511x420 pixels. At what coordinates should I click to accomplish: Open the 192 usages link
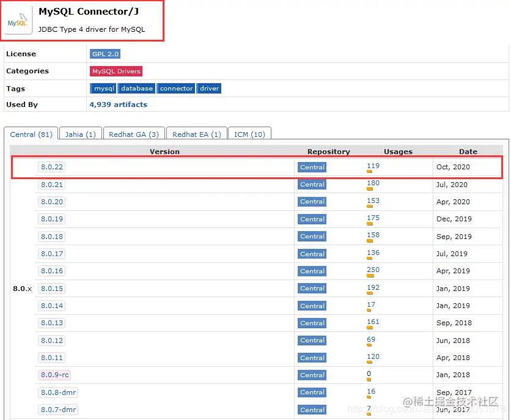[373, 287]
